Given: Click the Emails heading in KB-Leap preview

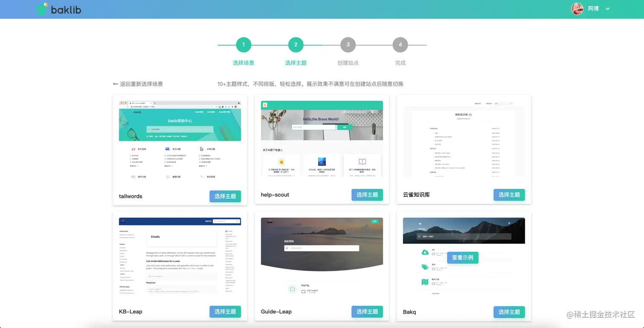Looking at the screenshot, I should coord(155,237).
